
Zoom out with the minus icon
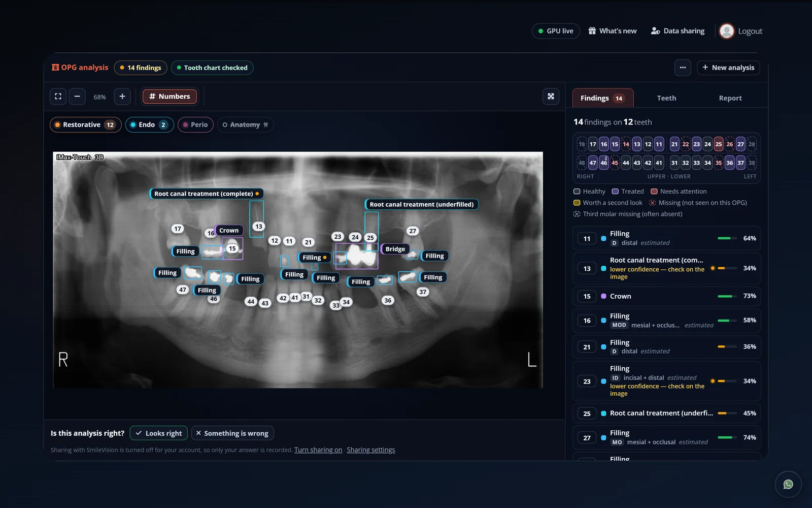77,97
